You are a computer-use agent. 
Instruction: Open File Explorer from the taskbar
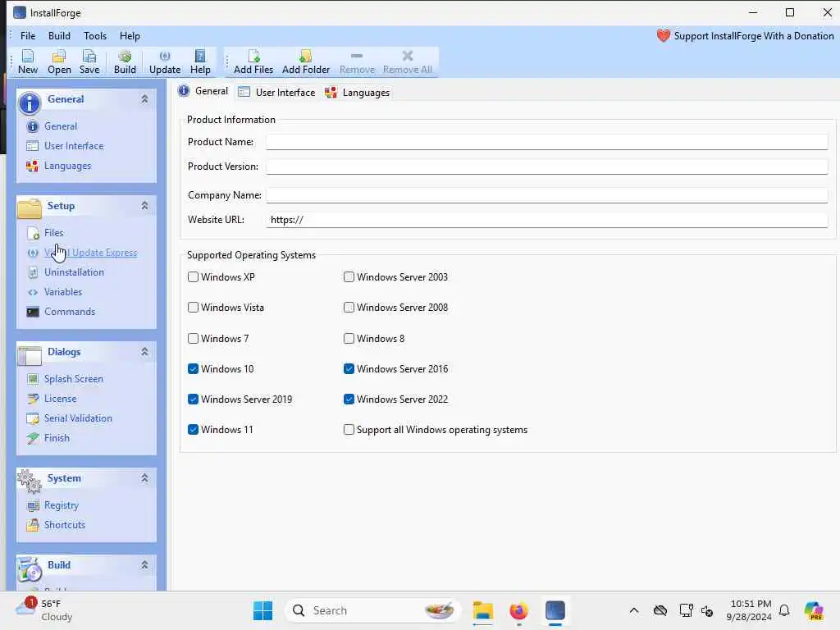(482, 610)
